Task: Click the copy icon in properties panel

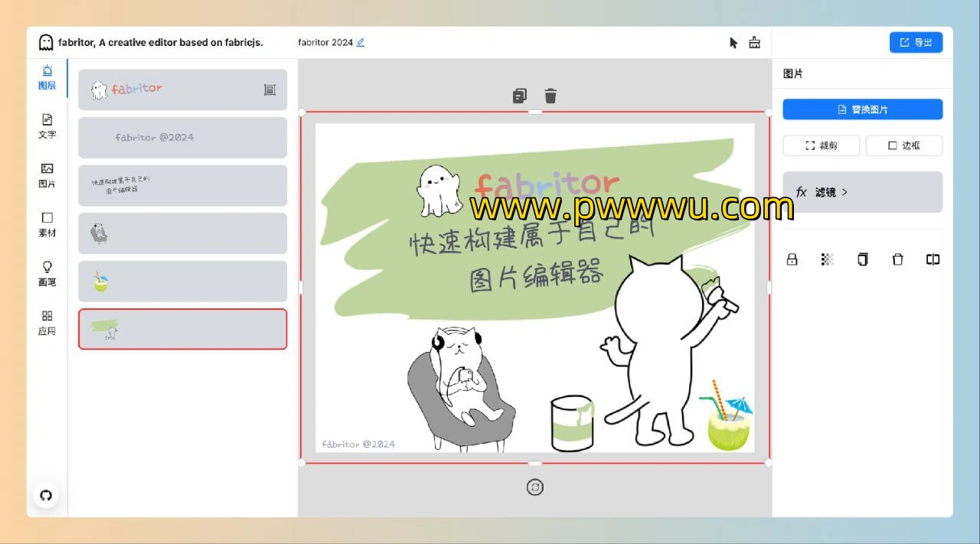Action: click(x=863, y=259)
